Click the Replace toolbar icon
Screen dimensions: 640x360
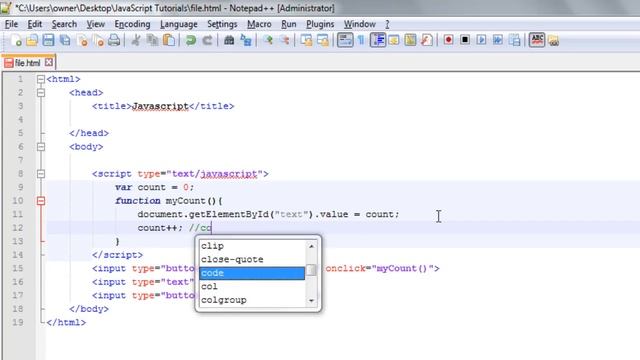(246, 40)
